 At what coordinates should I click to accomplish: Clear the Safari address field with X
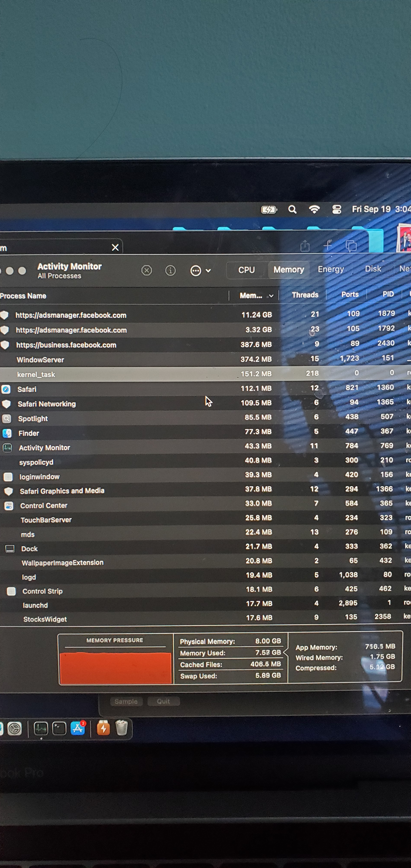click(x=115, y=248)
